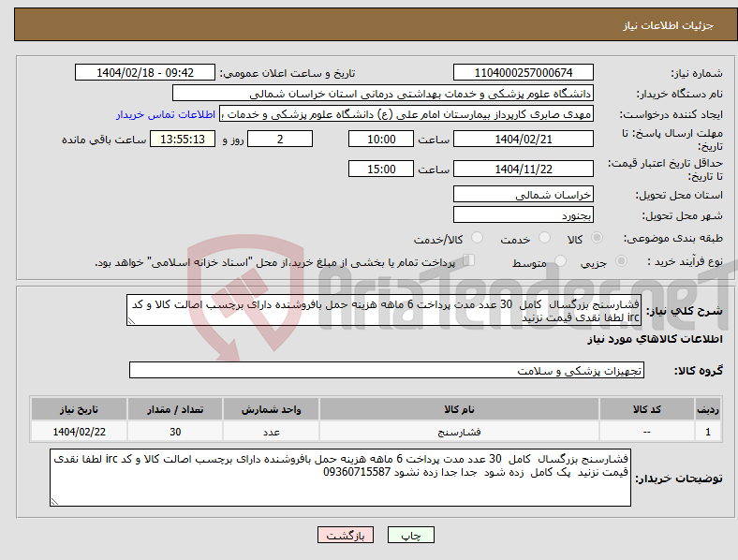Image resolution: width=738 pixels, height=560 pixels.
Task: Click the شرح کلی نیاز label
Action: tap(685, 311)
